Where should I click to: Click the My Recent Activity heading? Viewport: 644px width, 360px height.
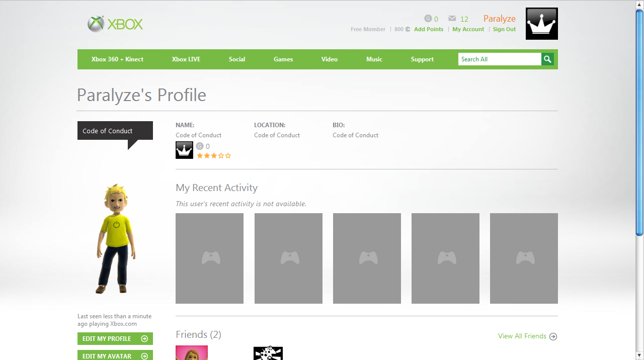[x=216, y=188]
